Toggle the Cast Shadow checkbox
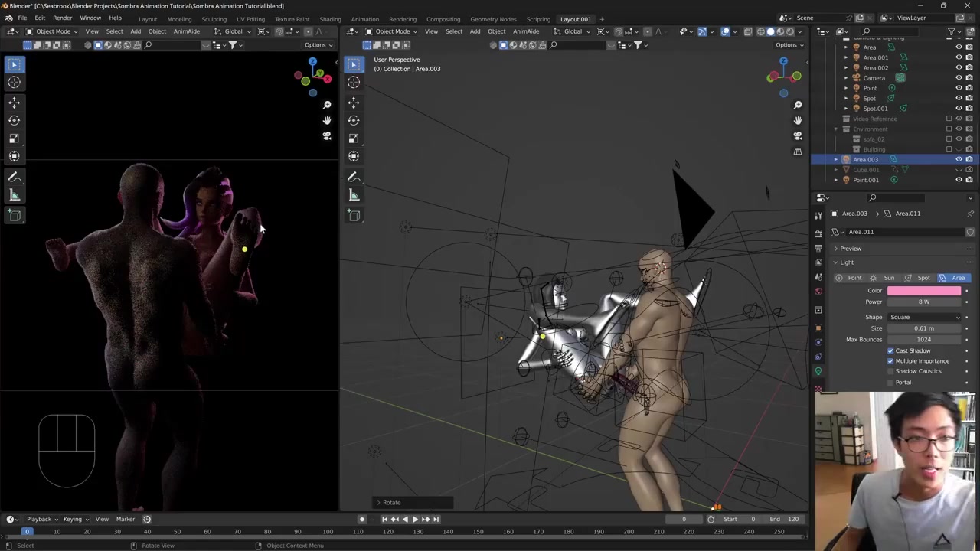 (x=890, y=350)
